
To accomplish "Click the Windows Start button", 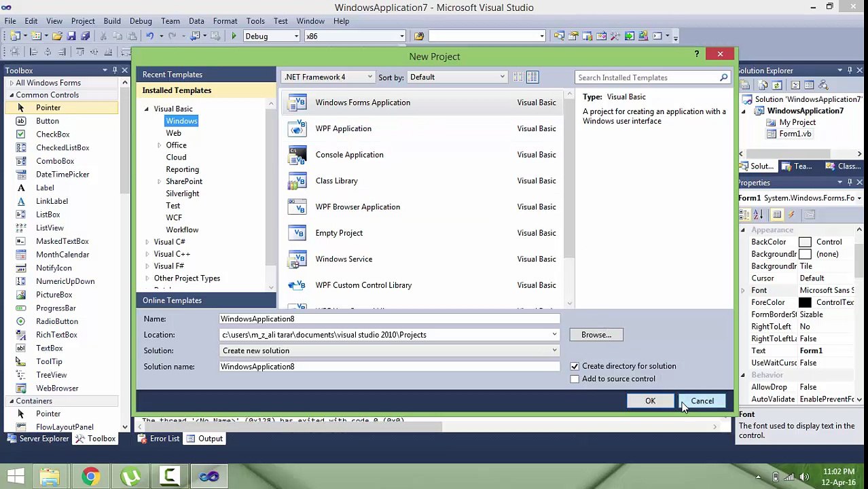I will click(x=16, y=476).
